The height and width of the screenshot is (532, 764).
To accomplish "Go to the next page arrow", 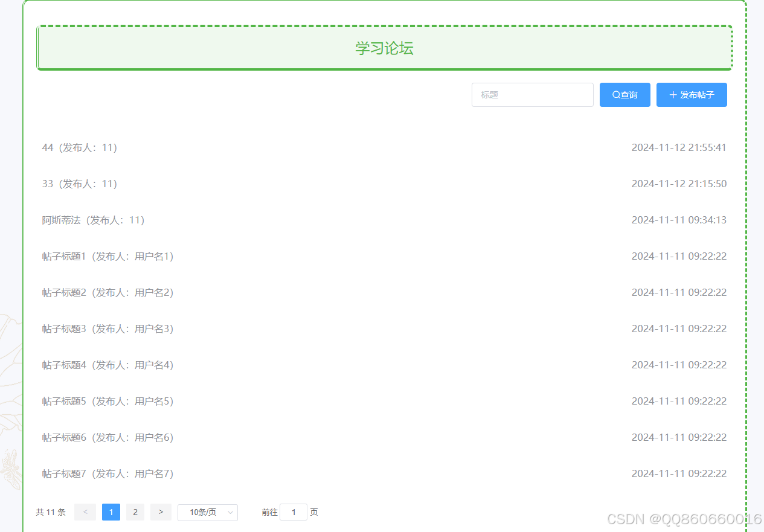I will point(161,512).
